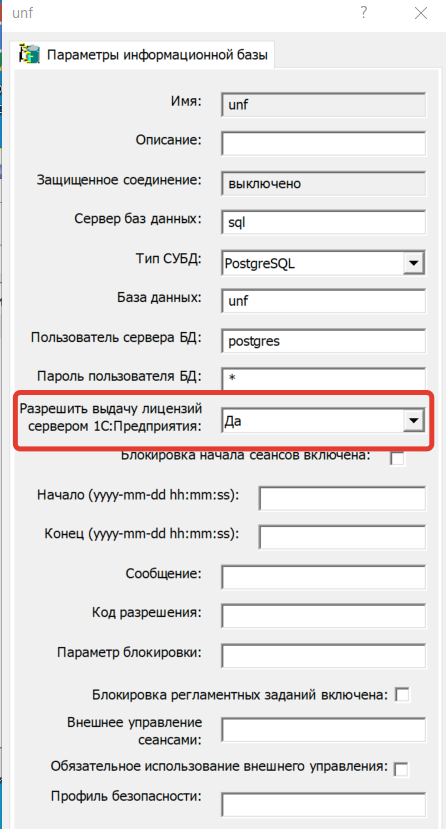Click the База данных field with unf
Screen dimensions: 446x829
pos(323,301)
